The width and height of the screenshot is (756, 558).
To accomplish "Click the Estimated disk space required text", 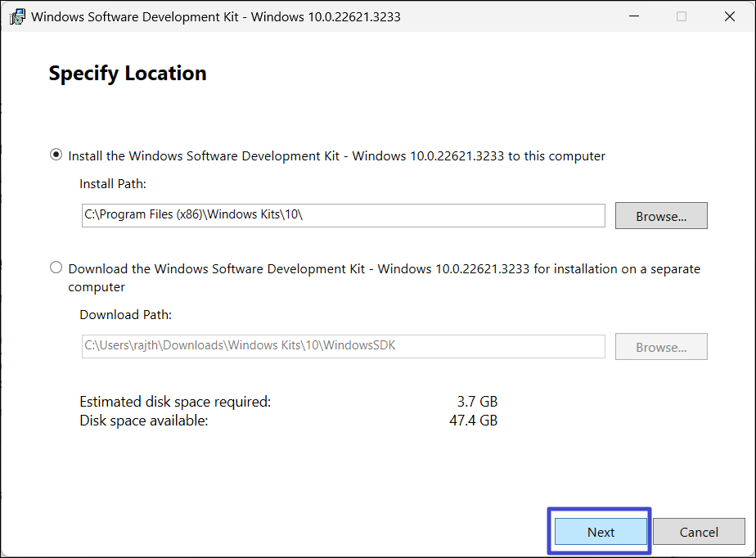I will [x=175, y=402].
